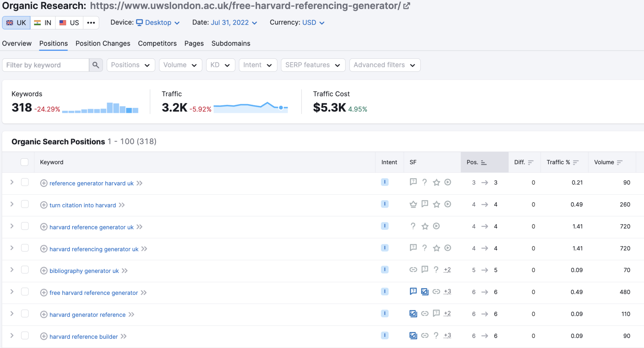Open the Advanced filters dropdown
The image size is (644, 348).
(385, 65)
